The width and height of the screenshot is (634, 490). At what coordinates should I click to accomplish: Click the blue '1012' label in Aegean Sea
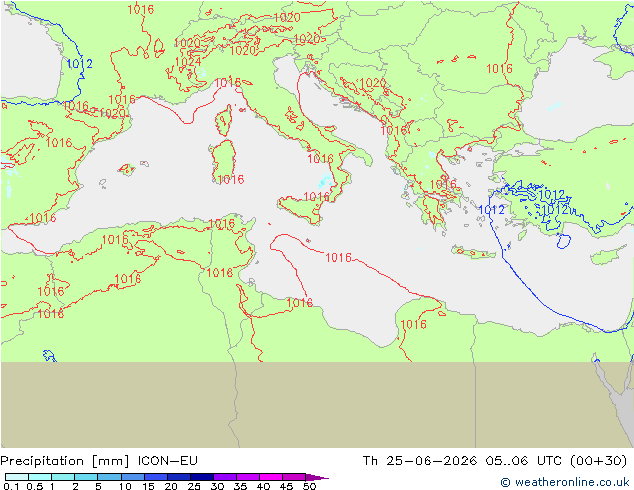tap(491, 210)
